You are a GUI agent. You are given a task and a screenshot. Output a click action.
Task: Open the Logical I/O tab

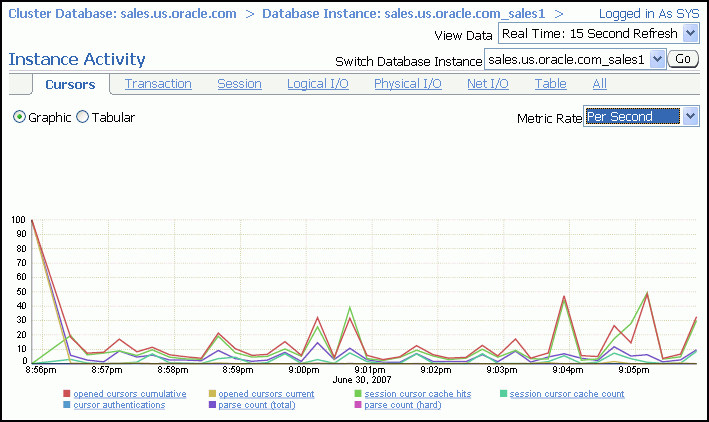[x=318, y=84]
